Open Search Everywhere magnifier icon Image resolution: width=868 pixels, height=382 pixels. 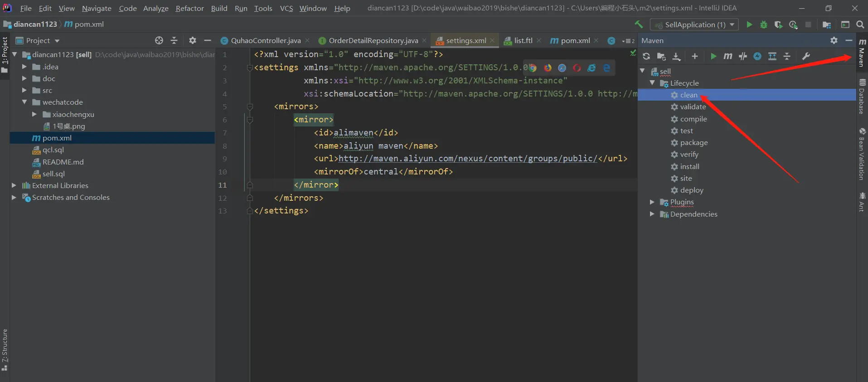pos(860,24)
